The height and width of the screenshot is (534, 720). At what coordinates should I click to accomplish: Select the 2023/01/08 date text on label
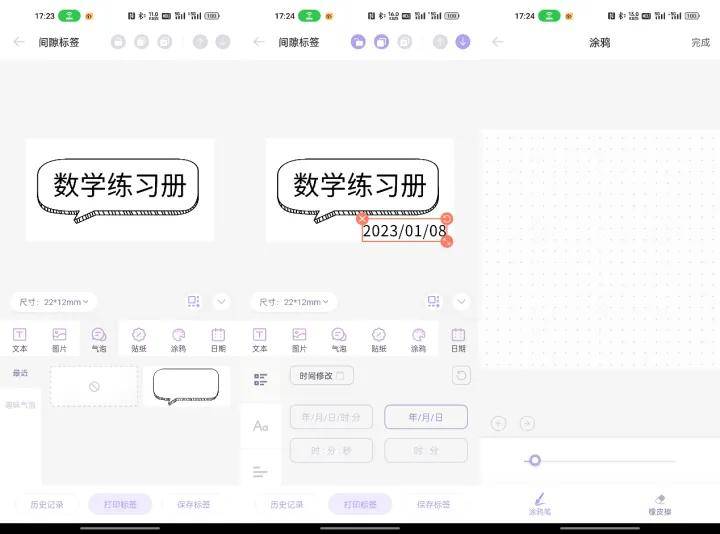pyautogui.click(x=404, y=230)
